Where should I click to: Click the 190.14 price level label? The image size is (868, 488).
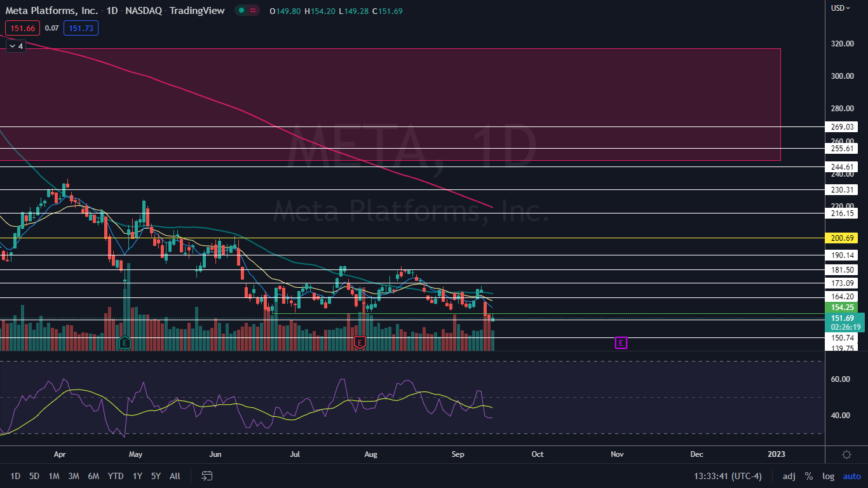pos(841,255)
